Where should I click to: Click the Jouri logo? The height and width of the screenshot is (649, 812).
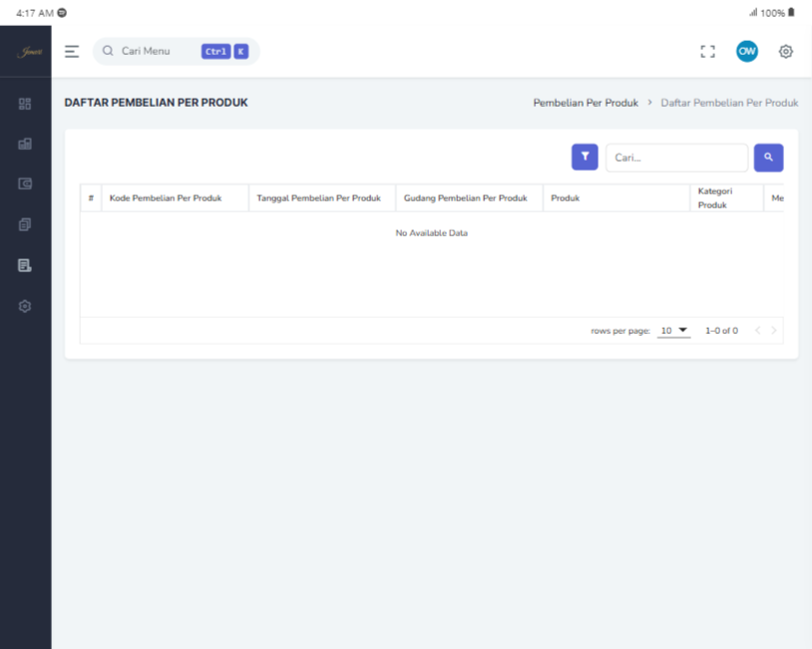(25, 52)
